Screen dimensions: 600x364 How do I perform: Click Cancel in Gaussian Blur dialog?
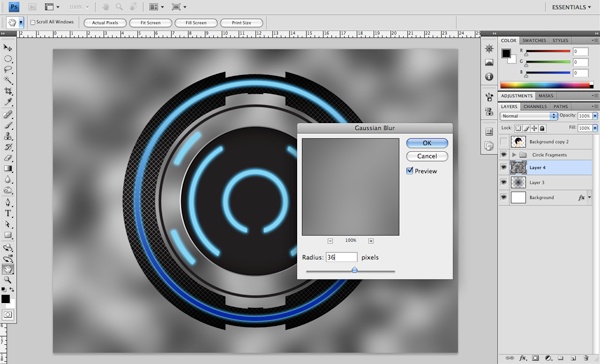[427, 156]
